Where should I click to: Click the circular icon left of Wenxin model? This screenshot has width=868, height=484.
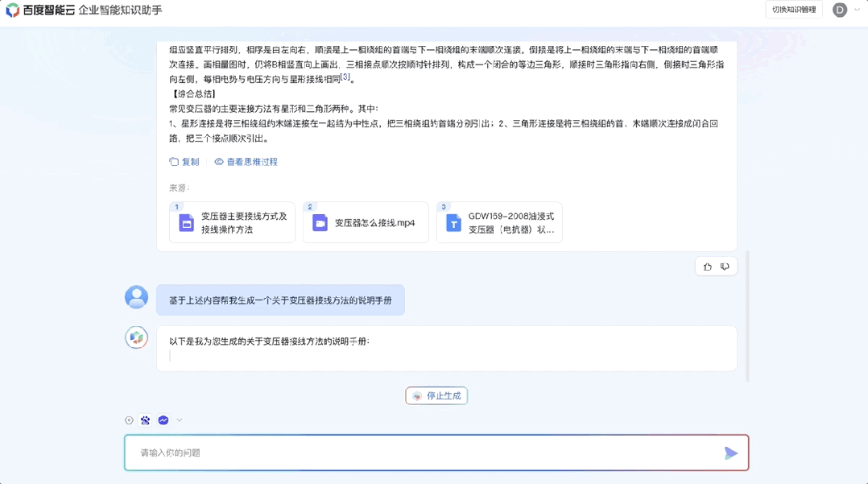click(129, 420)
